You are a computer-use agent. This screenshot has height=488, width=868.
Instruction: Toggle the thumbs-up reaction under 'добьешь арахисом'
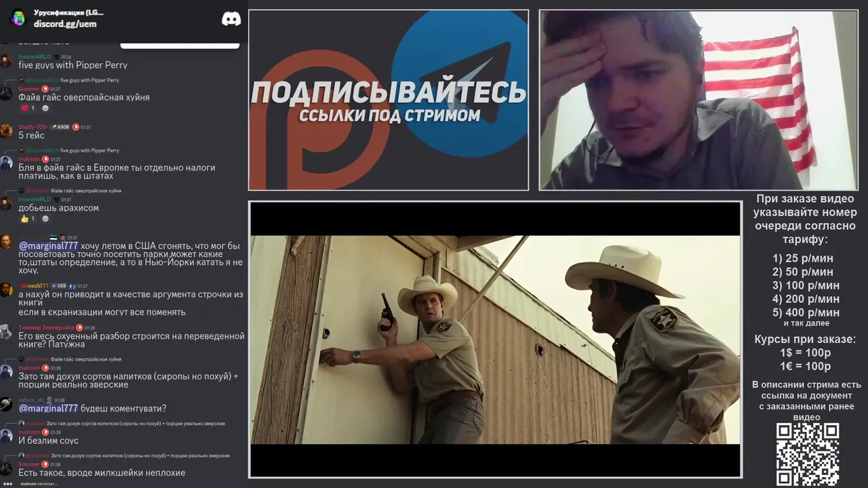pyautogui.click(x=28, y=219)
